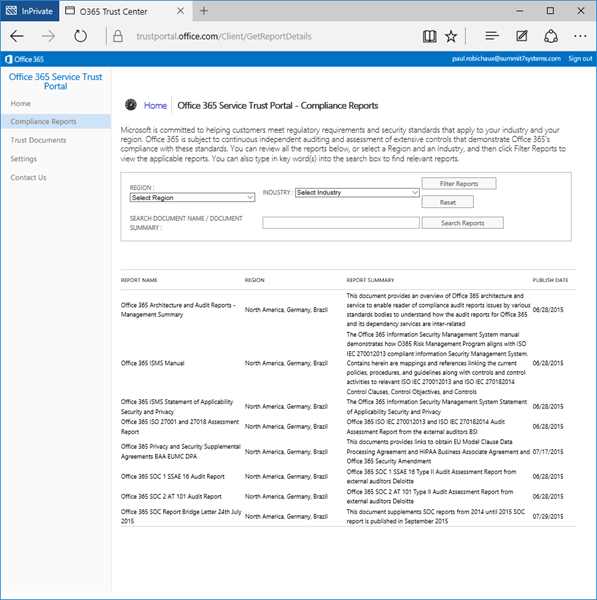Add page to favorites with star icon

[451, 36]
